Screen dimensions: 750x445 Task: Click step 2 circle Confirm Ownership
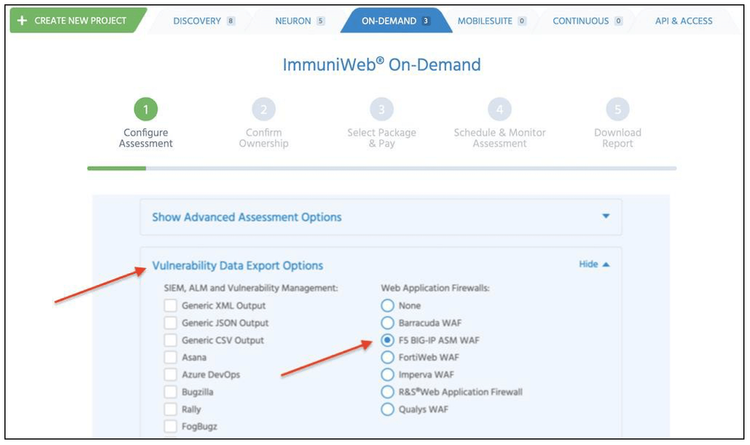(x=264, y=110)
